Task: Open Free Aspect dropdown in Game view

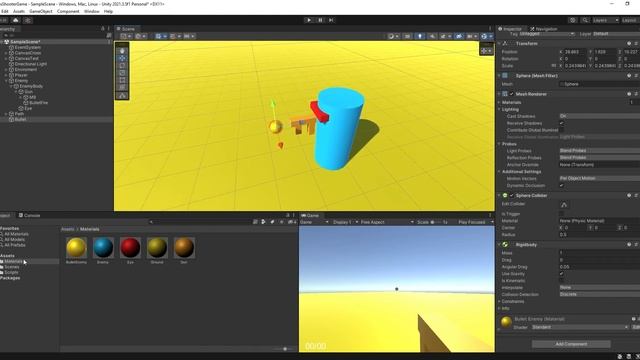Action: point(387,222)
